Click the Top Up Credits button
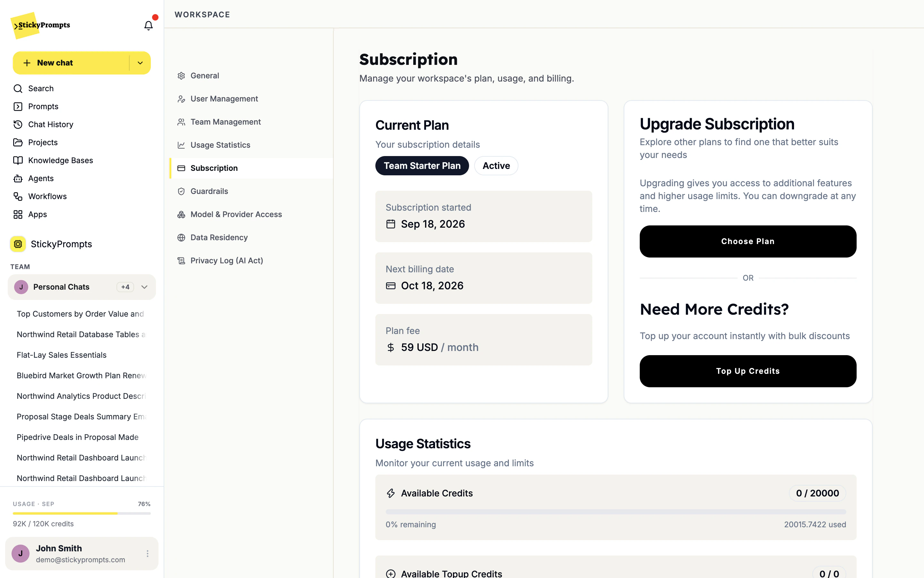 coord(748,371)
